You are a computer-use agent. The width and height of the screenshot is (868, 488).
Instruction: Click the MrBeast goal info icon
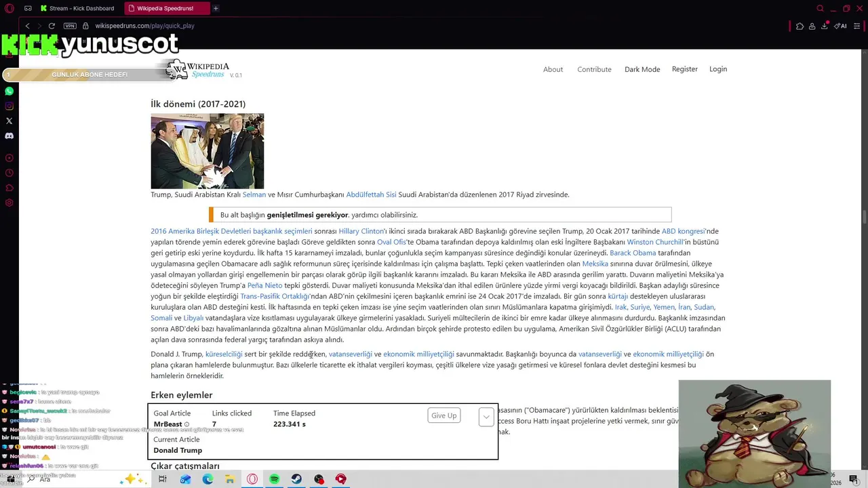[187, 424]
